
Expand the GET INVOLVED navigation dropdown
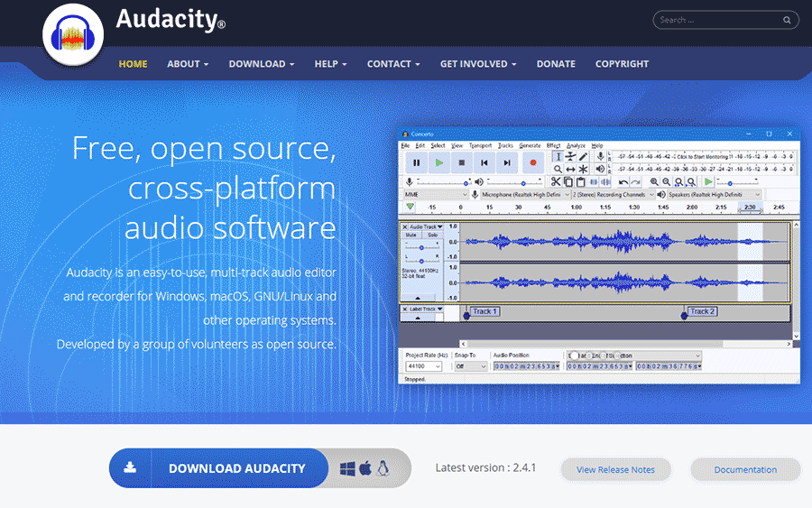point(478,64)
